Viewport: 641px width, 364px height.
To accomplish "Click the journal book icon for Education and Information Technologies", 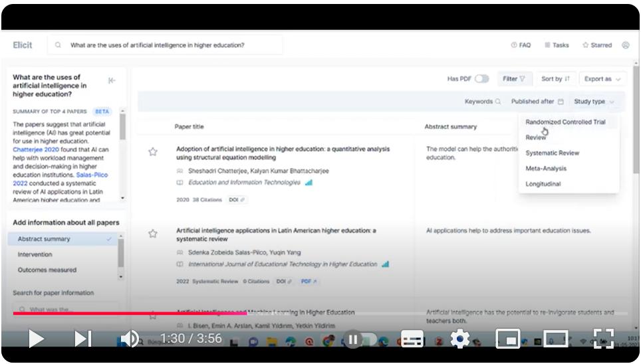I will 180,182.
